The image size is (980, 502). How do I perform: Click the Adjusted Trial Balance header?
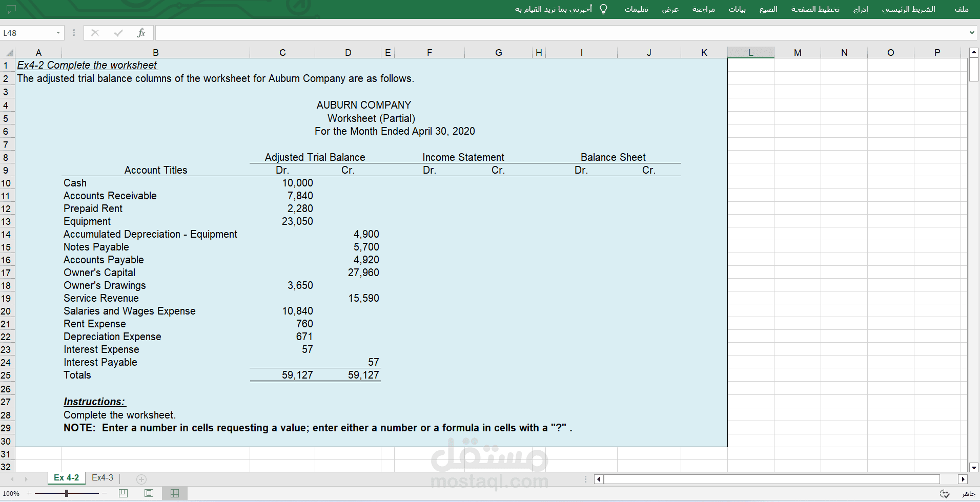point(315,157)
